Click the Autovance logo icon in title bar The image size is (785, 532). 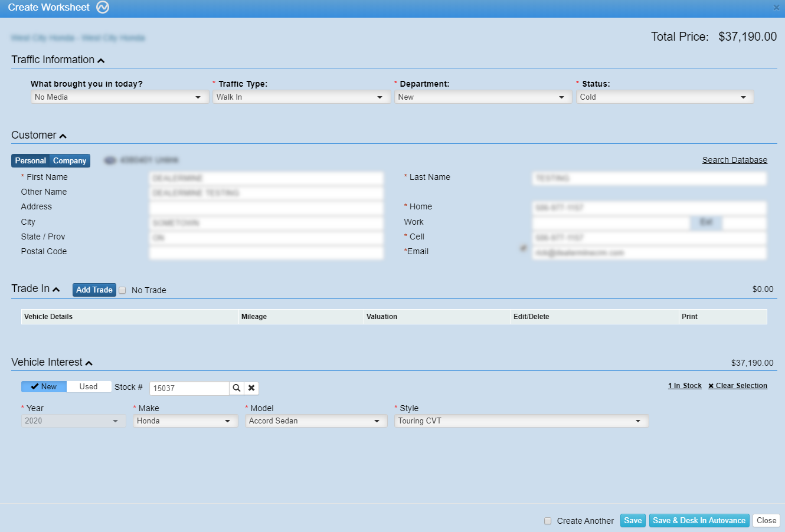point(103,8)
